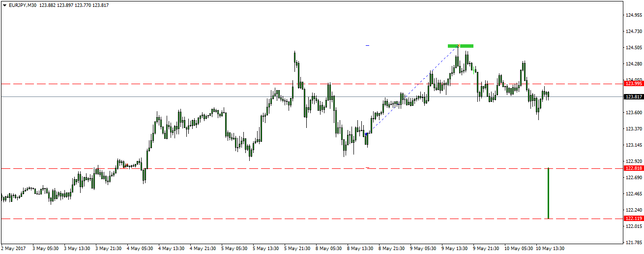Click the 123.145 price scale label
Viewport: 644px width, 254px height.
click(x=634, y=145)
